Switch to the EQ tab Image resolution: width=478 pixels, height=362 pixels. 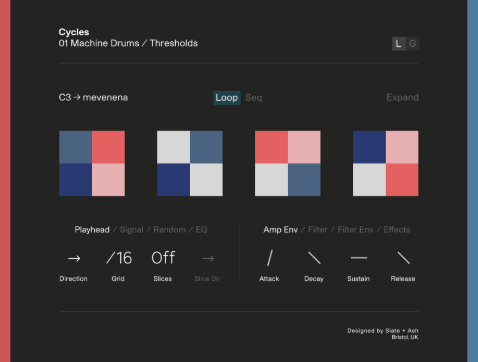click(x=201, y=230)
